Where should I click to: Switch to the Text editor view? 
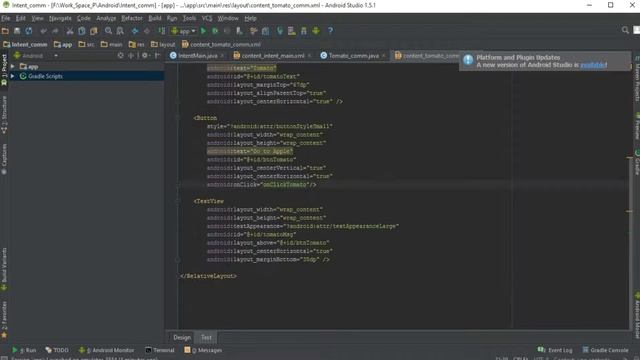pos(206,338)
